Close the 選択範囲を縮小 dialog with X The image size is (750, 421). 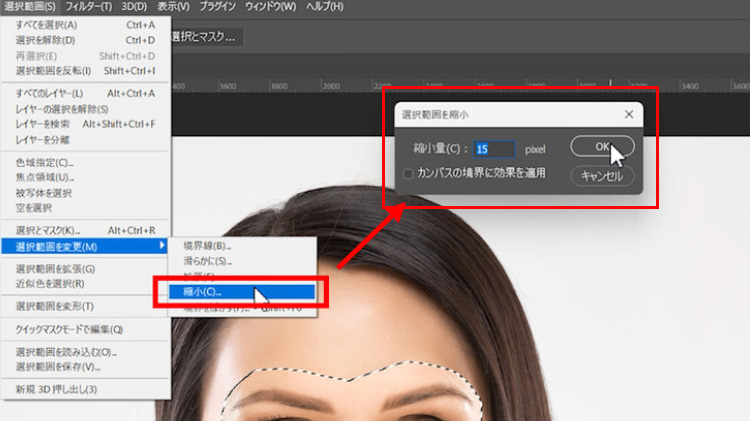(629, 114)
